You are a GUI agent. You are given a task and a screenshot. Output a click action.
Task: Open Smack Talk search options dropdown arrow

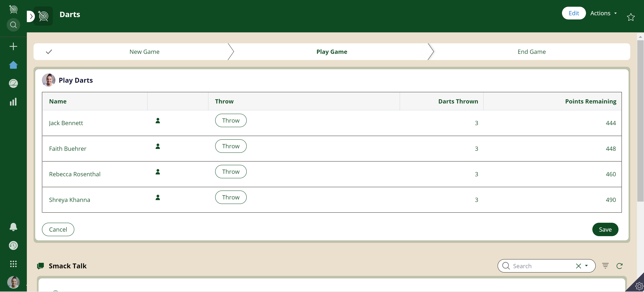pos(586,266)
